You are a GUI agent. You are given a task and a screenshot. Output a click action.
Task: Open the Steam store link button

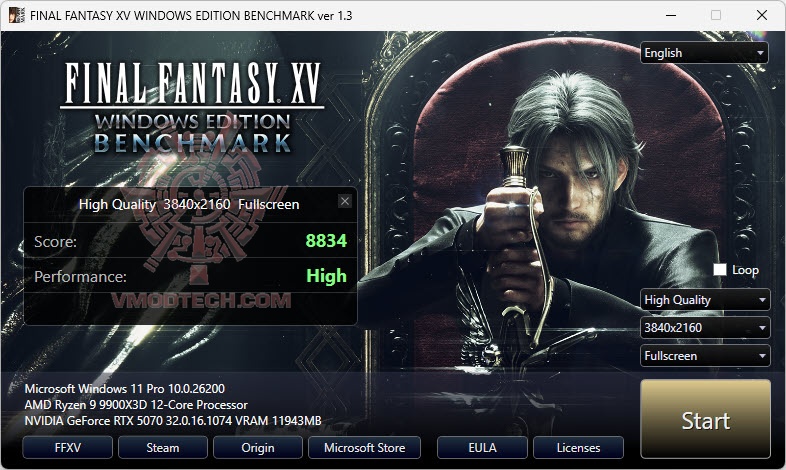[x=163, y=447]
